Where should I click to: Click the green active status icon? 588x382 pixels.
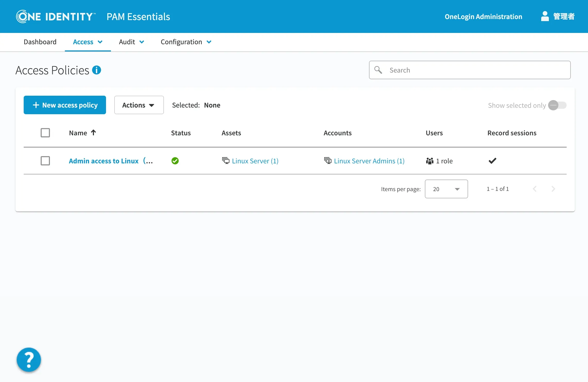[175, 161]
